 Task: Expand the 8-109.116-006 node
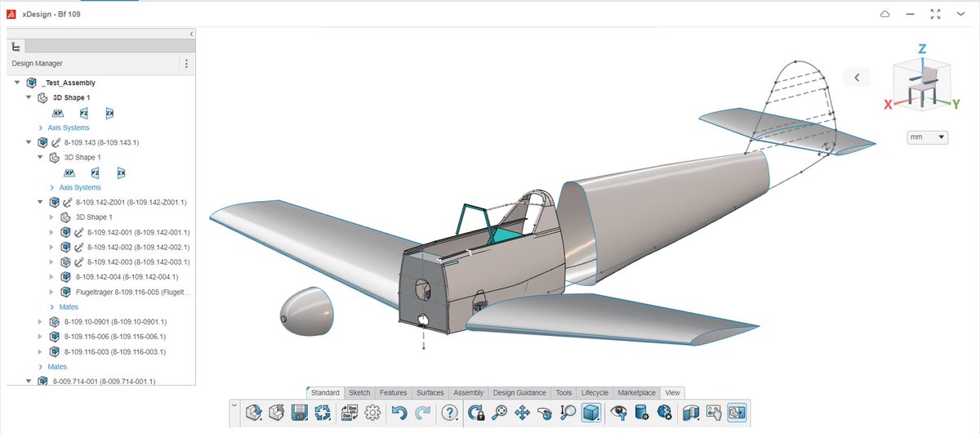40,337
